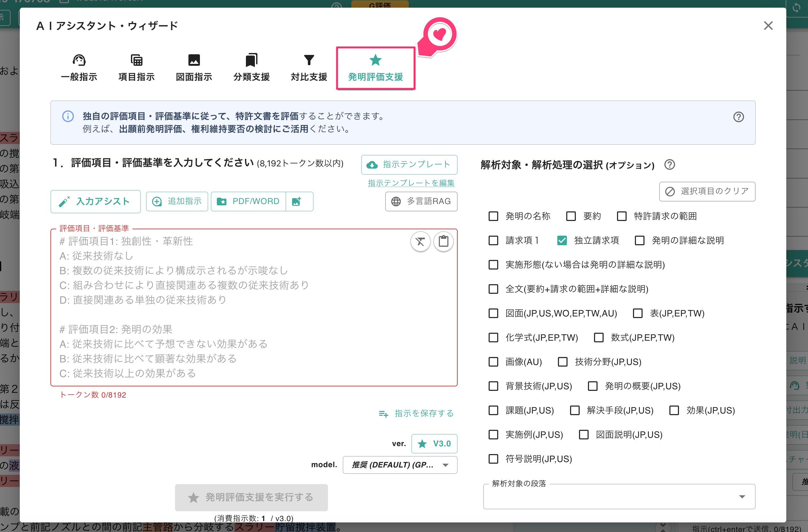Check the 発明の名称 checkbox
Screen dimensions: 808x532
[493, 216]
